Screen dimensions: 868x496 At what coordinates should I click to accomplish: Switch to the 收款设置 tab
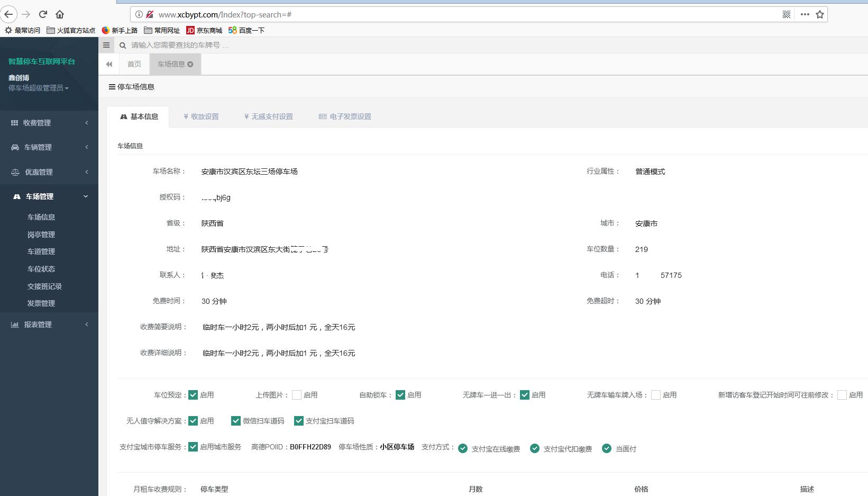pos(201,116)
